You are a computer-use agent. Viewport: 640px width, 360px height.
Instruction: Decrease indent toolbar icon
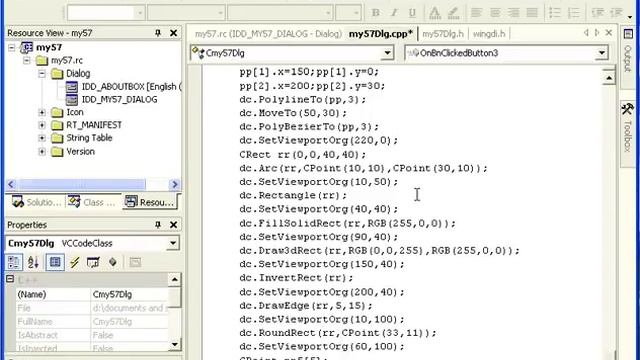597,13
